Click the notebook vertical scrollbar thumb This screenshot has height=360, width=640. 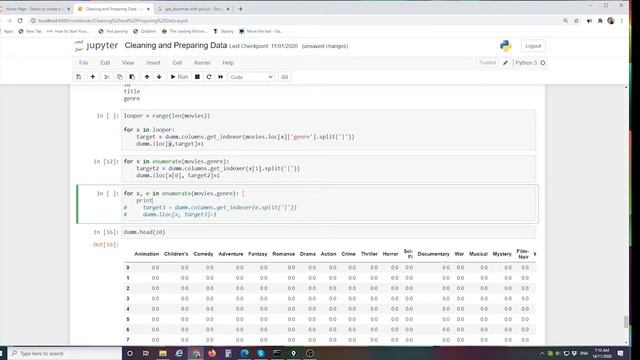[626, 321]
